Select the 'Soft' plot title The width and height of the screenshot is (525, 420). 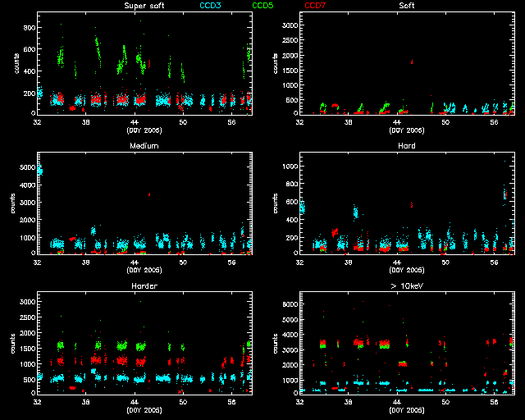point(406,6)
